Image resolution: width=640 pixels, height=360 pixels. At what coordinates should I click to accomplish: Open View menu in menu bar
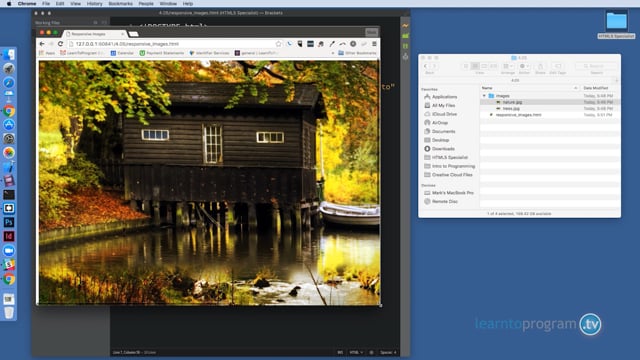click(x=76, y=3)
